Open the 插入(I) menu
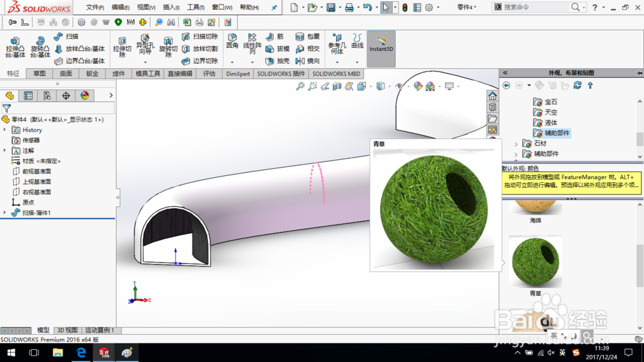Image resolution: width=644 pixels, height=362 pixels. click(x=171, y=7)
